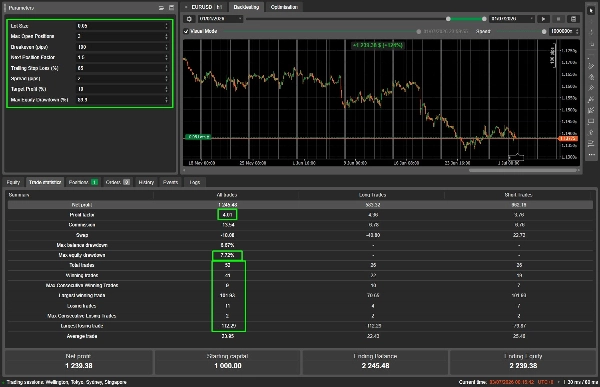This screenshot has height=387, width=600.
Task: Click the Speed value stepper arrows
Action: click(x=577, y=31)
